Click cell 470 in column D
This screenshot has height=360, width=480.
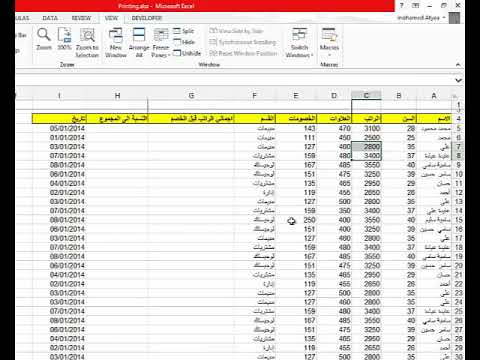[x=334, y=128]
